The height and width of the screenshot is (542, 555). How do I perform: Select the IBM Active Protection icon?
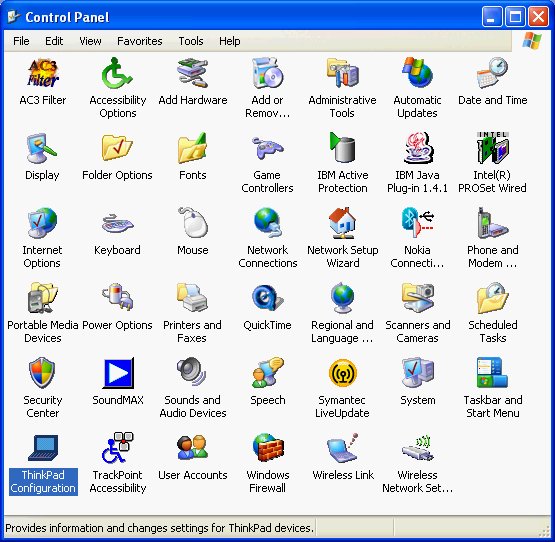click(x=342, y=148)
